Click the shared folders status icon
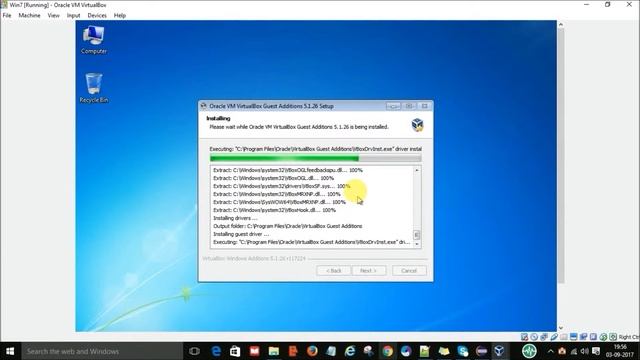This screenshot has width=640, height=360. (x=564, y=337)
